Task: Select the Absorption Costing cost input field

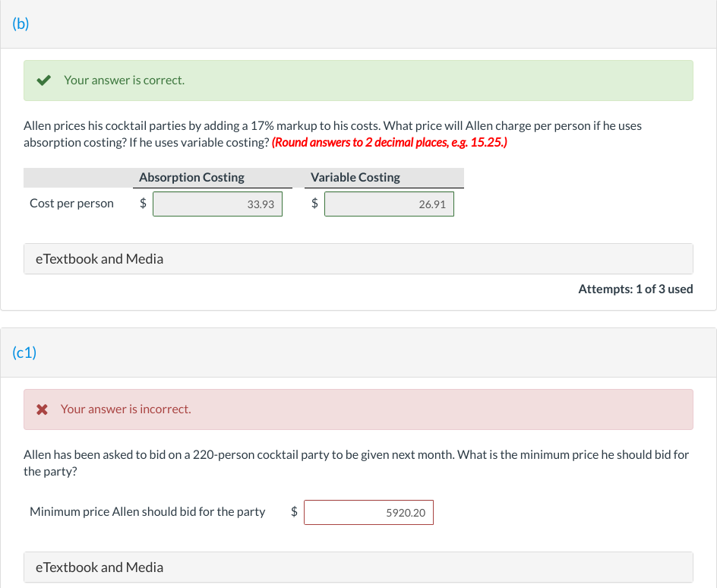Action: pyautogui.click(x=218, y=204)
